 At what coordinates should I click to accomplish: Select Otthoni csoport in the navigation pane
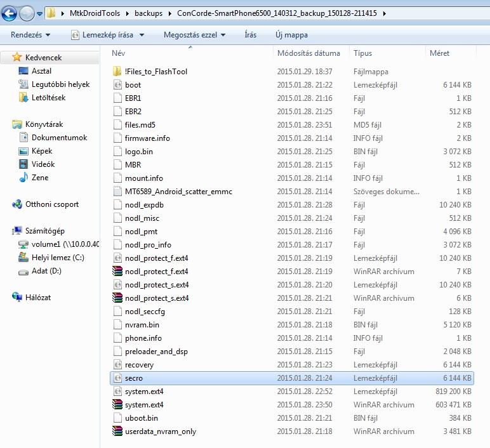[52, 204]
